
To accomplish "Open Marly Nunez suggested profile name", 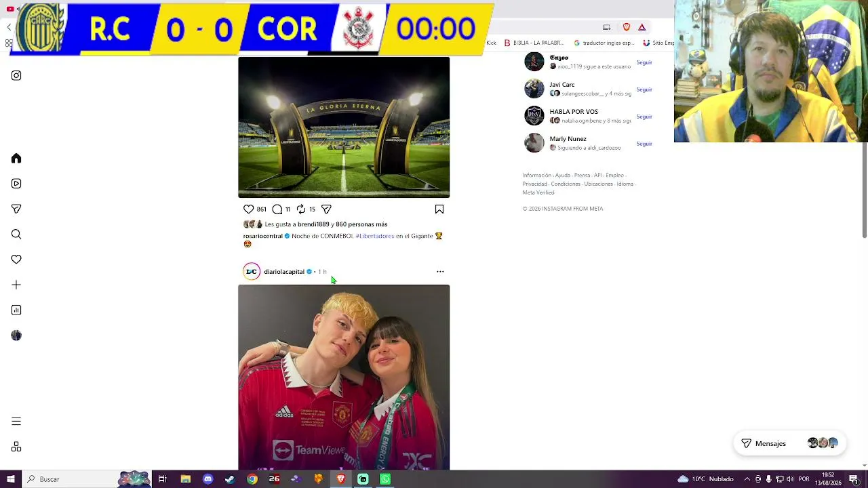I will [x=568, y=139].
